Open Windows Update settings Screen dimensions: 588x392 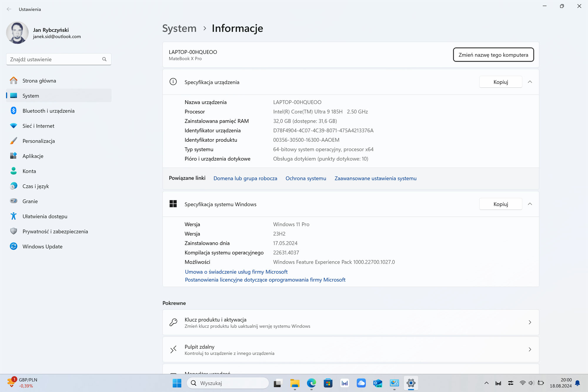(59, 246)
